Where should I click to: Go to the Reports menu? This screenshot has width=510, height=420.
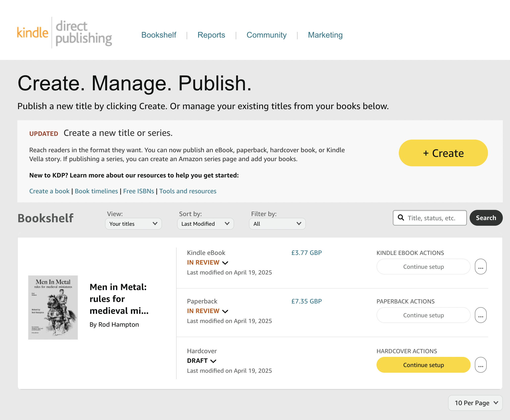[211, 35]
